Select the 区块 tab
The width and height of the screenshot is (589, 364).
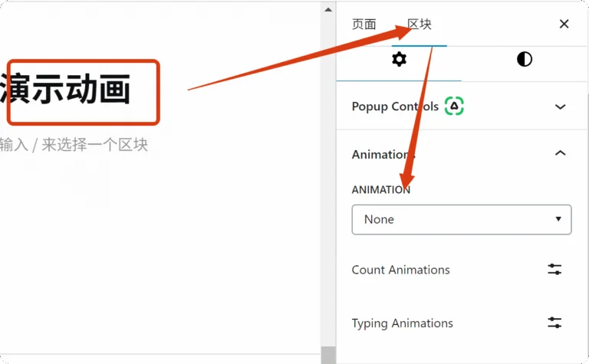pyautogui.click(x=419, y=24)
